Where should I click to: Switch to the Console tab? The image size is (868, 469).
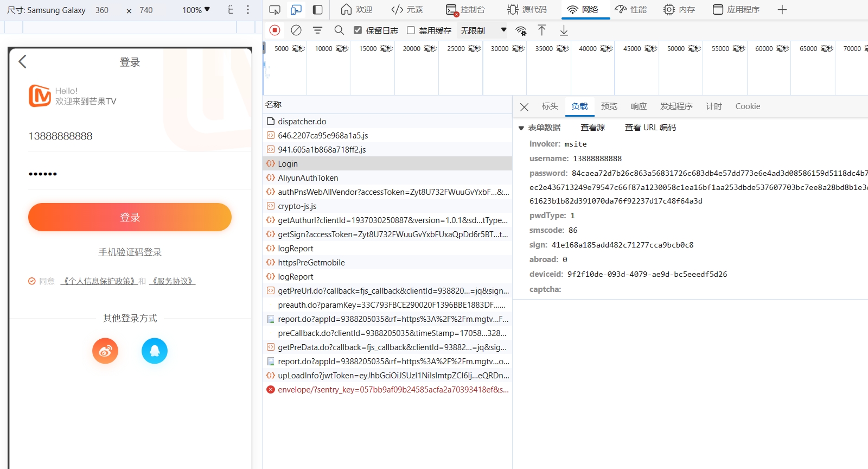click(465, 10)
